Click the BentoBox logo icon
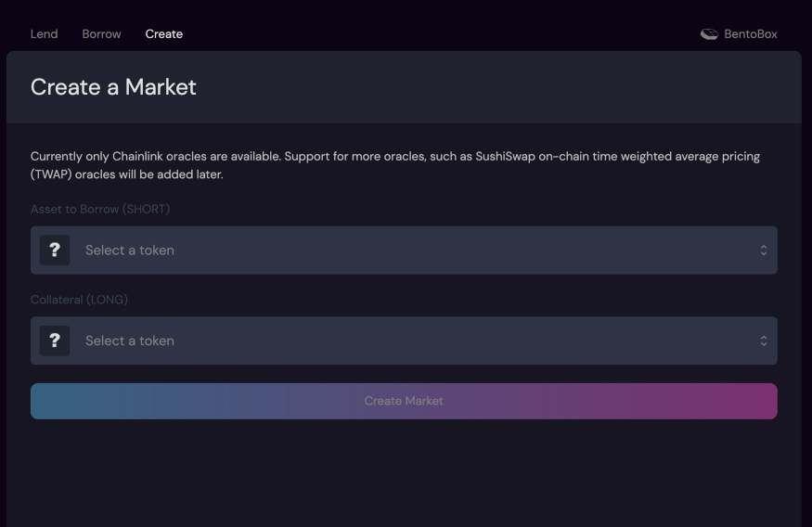 pyautogui.click(x=709, y=34)
